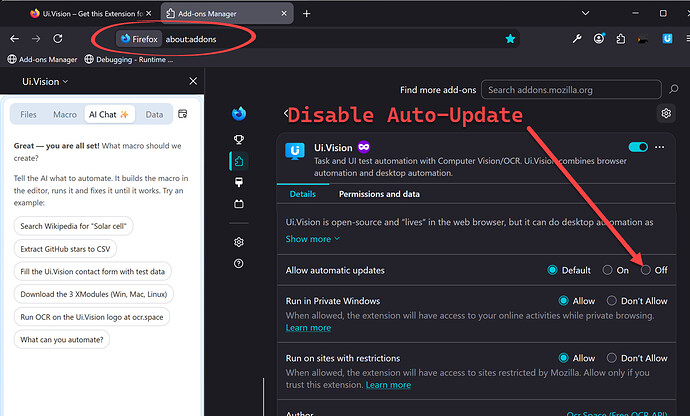Close the Add-ons Manager browser tab

pos(284,14)
